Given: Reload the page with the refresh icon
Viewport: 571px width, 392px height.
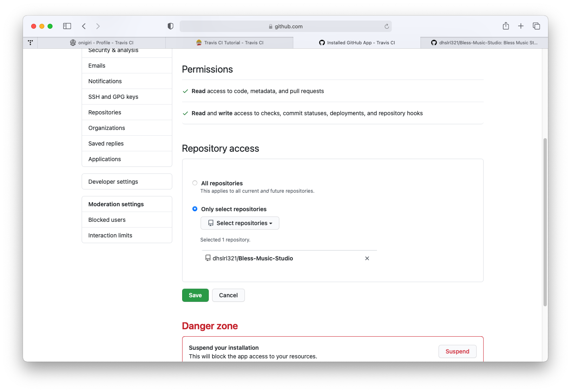Looking at the screenshot, I should point(386,26).
